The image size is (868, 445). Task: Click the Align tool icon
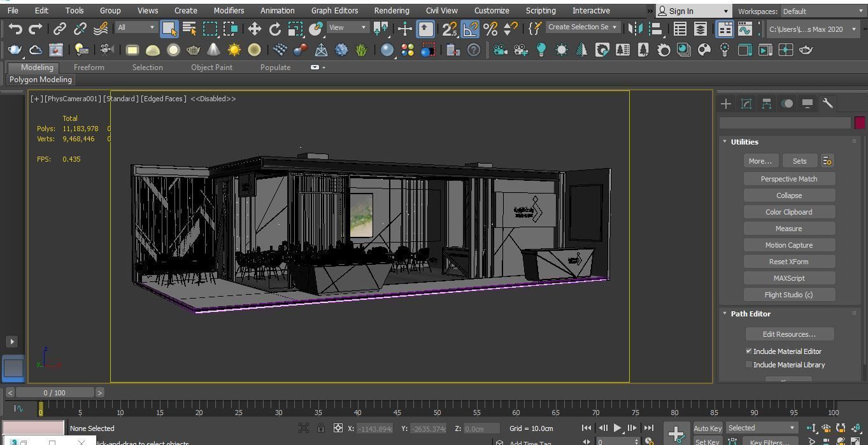click(655, 29)
